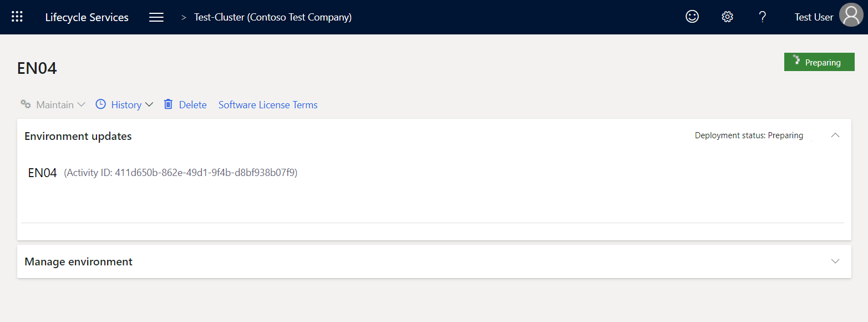Click the EN04 environment name heading
The image size is (868, 322).
tap(37, 68)
